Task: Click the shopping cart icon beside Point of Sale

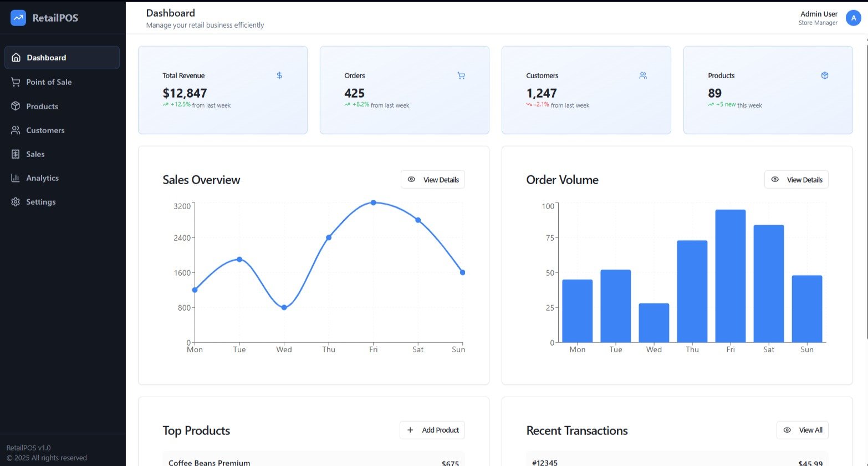Action: (x=16, y=82)
